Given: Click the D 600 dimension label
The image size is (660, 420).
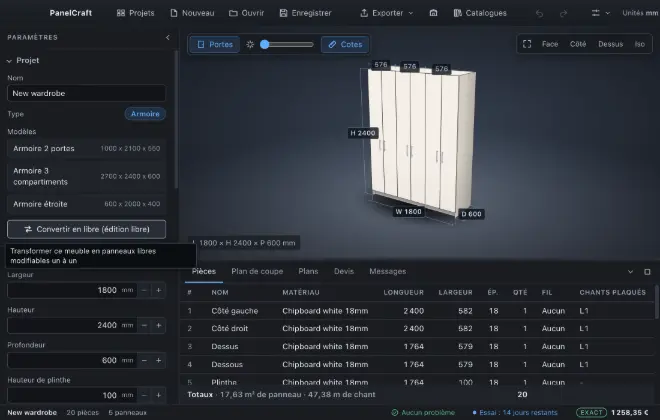Looking at the screenshot, I should click(471, 214).
